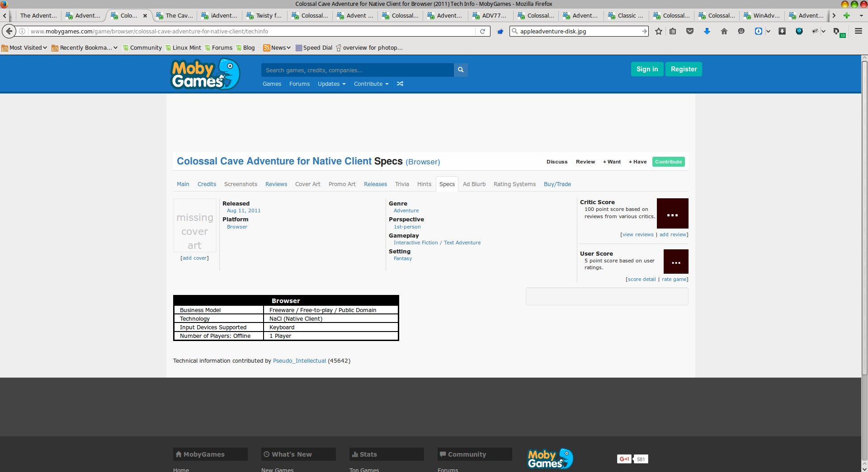Open the Pocket icon in the toolbar
Viewport: 868px width, 472px height.
pos(690,31)
